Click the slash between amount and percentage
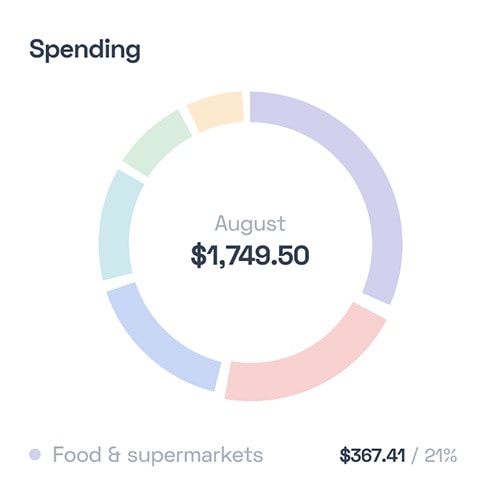The height and width of the screenshot is (493, 500). pos(415,456)
